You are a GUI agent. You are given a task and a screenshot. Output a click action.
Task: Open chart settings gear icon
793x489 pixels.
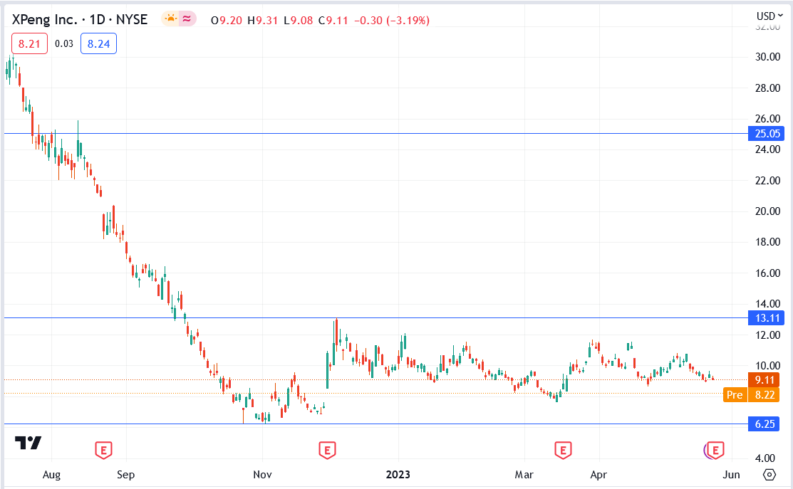769,475
